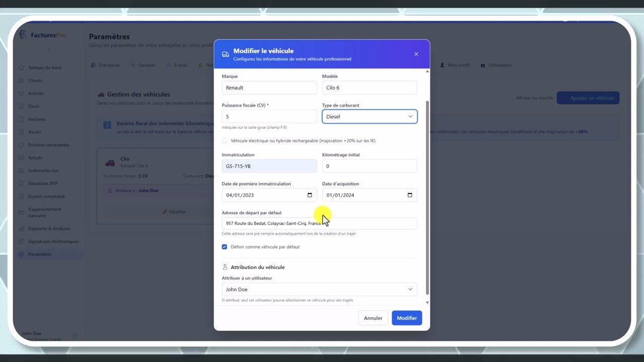Open the Type de carburant dropdown

[x=369, y=117]
